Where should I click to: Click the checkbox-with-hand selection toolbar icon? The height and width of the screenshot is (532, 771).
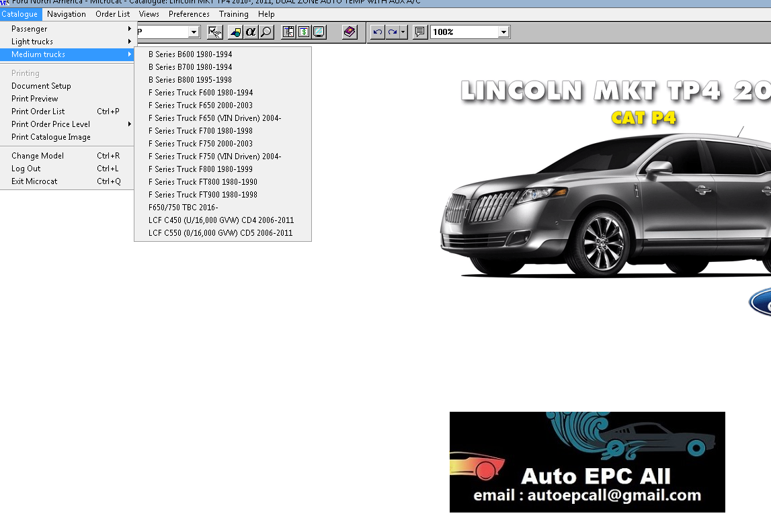pos(215,32)
